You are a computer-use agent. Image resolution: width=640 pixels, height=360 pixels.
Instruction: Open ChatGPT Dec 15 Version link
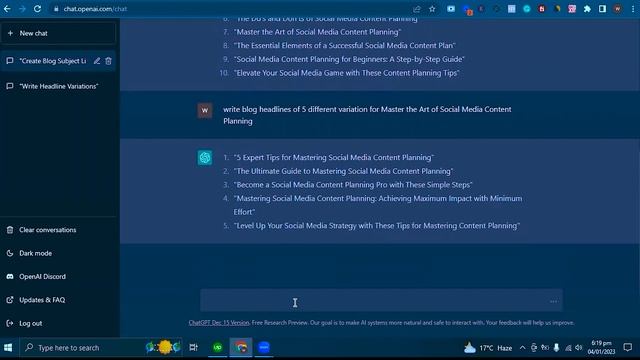click(x=219, y=322)
